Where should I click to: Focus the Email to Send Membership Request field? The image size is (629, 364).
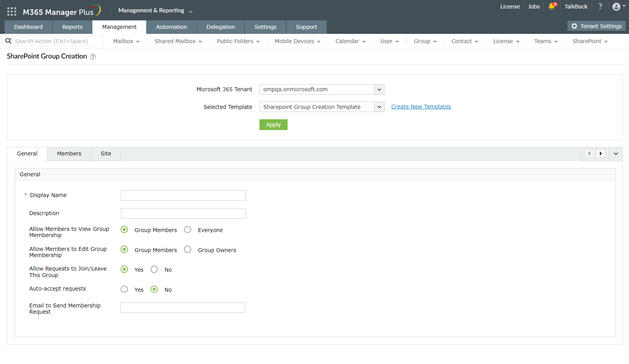(x=182, y=307)
